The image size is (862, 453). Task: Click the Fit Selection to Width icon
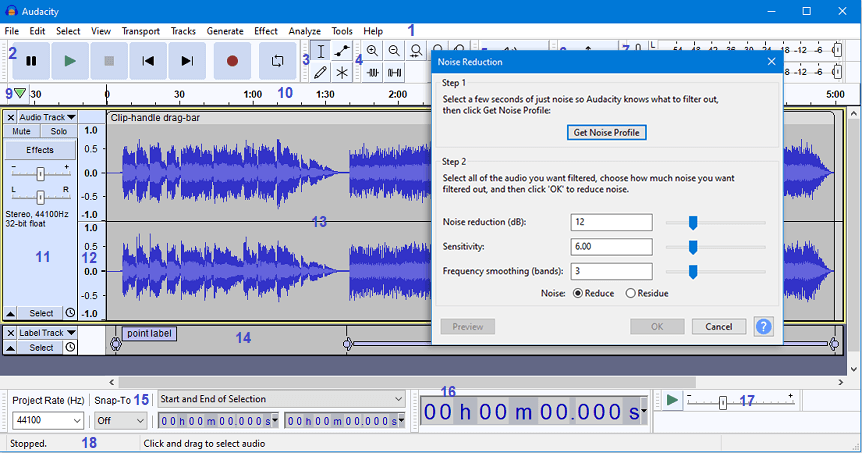coord(416,51)
